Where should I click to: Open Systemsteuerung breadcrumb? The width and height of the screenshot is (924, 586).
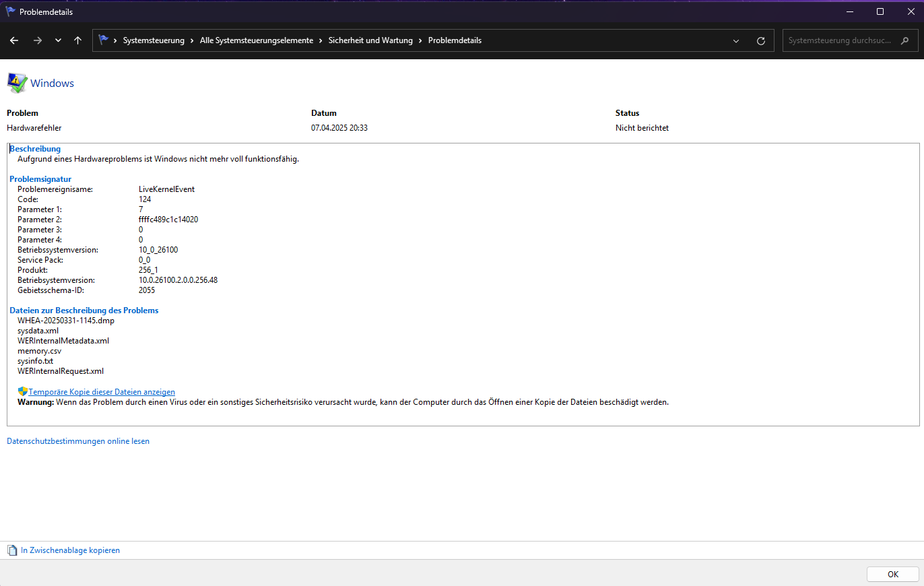click(154, 40)
